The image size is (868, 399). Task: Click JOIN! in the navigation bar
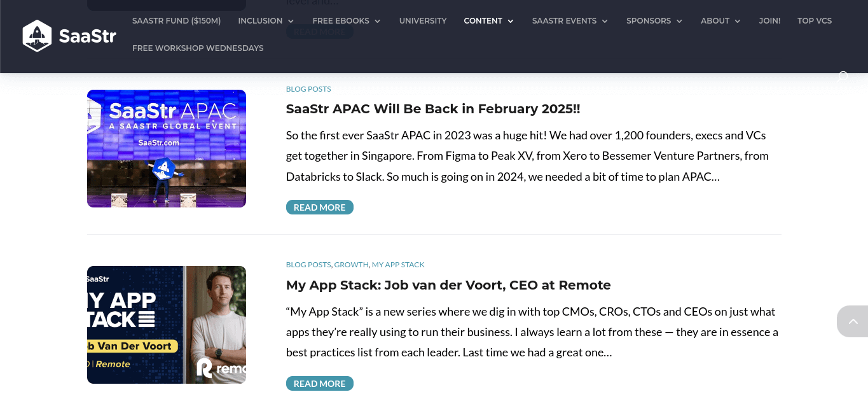click(769, 20)
